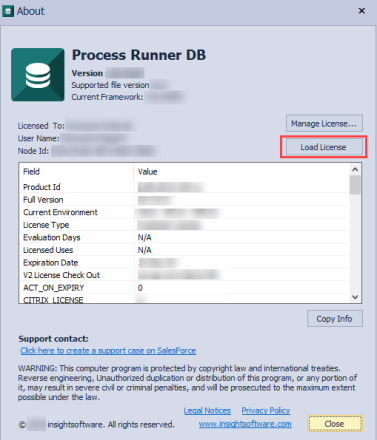Click the About title text
377x440 pixels.
pyautogui.click(x=31, y=11)
